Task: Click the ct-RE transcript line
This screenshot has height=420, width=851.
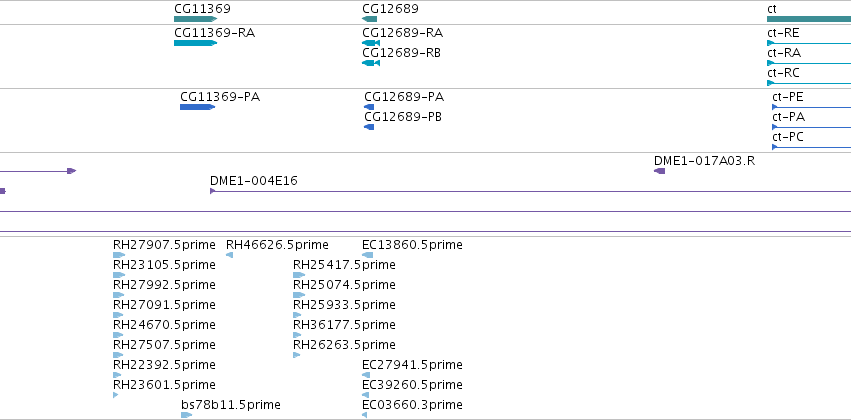Action: [809, 43]
